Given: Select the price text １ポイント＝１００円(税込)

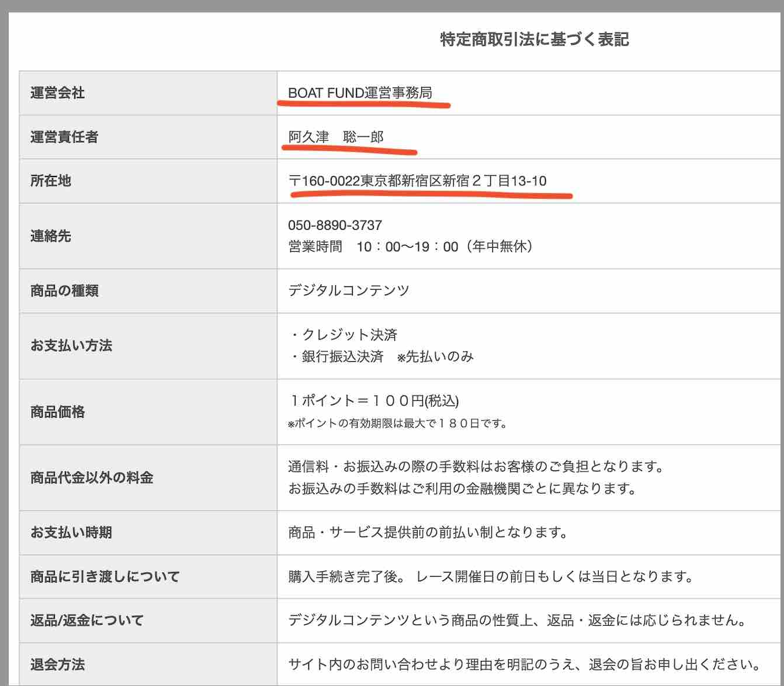Looking at the screenshot, I should [x=373, y=401].
